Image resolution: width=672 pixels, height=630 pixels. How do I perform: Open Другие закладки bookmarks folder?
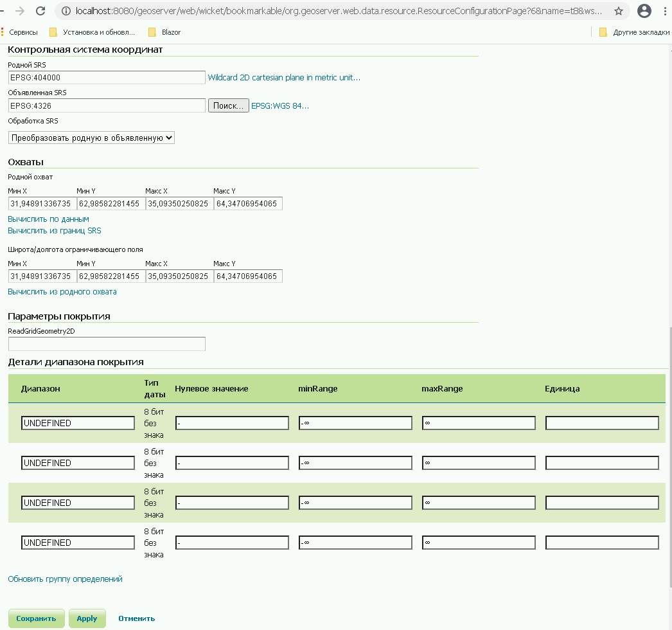pyautogui.click(x=634, y=32)
